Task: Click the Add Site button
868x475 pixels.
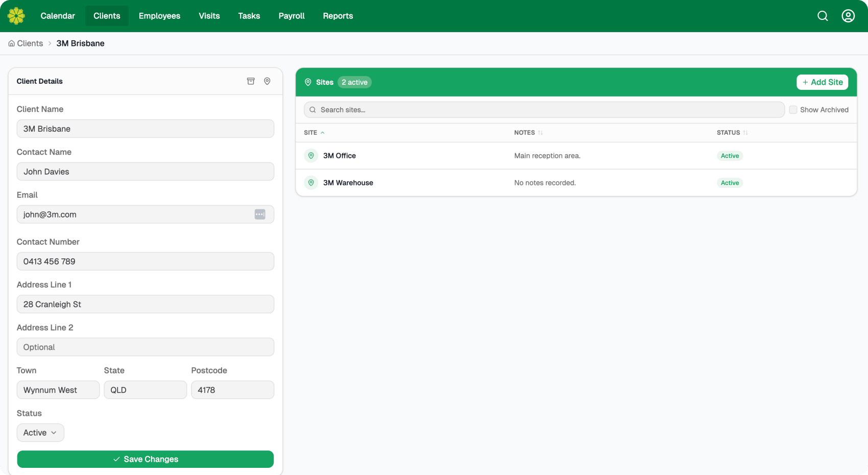Action: [822, 82]
